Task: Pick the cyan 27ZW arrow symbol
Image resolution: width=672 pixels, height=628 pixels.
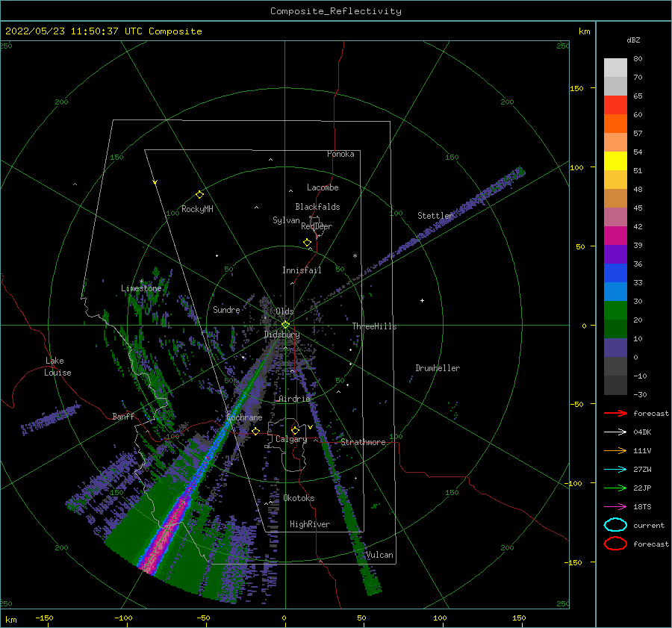Action: pyautogui.click(x=615, y=470)
